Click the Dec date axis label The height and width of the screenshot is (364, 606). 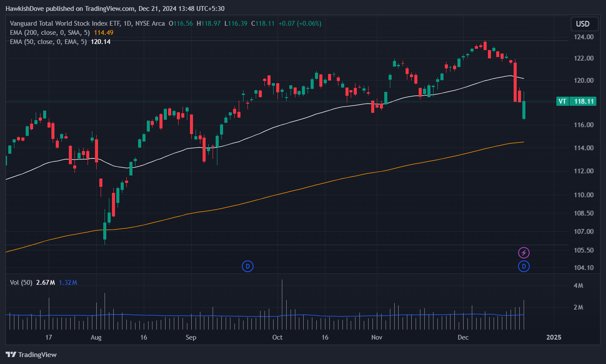click(463, 337)
